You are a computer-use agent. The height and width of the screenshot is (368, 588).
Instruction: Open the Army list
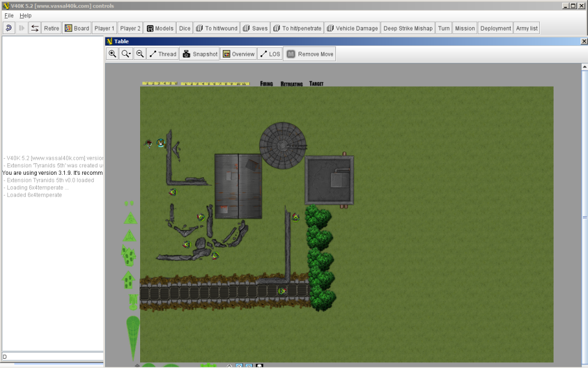tap(527, 28)
